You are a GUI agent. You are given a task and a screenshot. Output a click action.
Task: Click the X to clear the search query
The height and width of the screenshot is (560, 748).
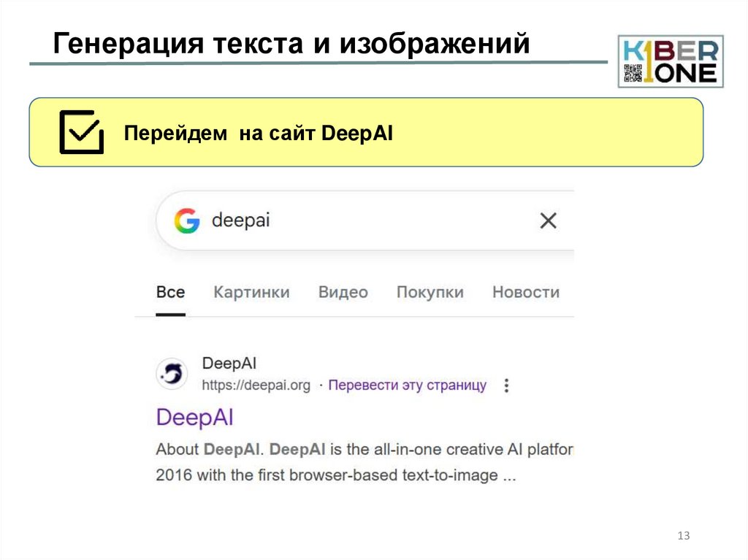tap(549, 220)
